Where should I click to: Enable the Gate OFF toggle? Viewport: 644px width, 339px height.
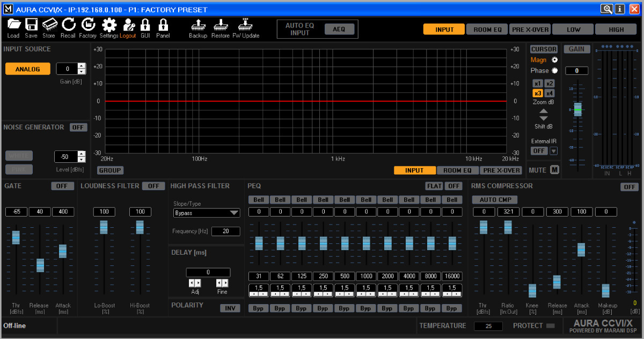[x=62, y=186]
